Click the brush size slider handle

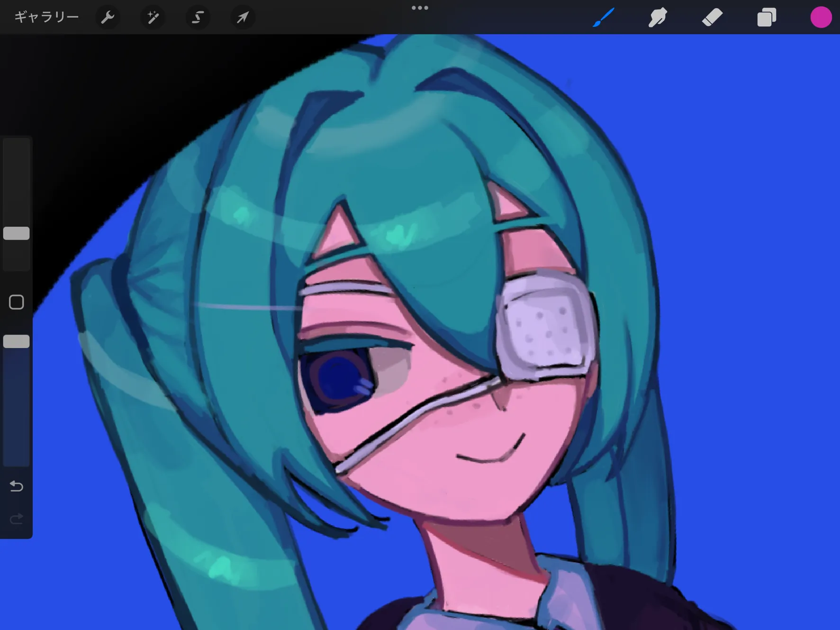[x=17, y=233]
